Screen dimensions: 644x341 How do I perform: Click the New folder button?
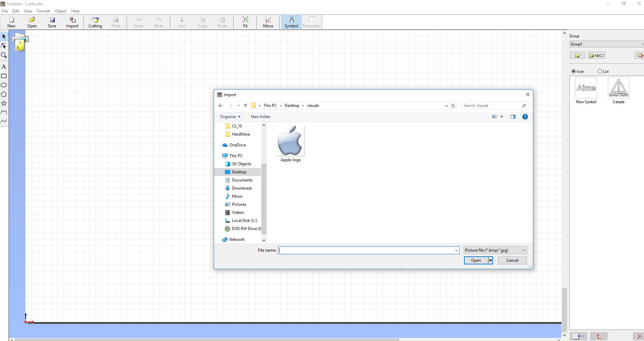tap(261, 117)
